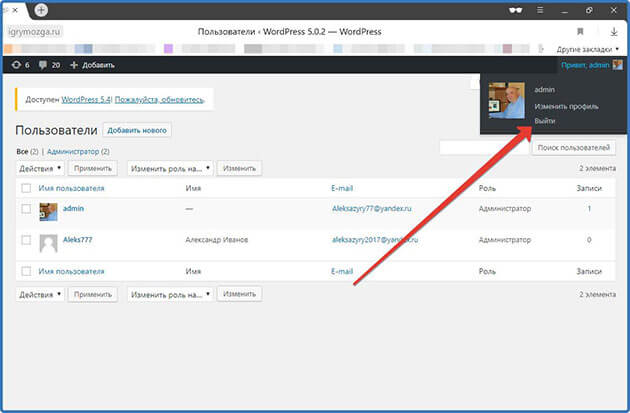The width and height of the screenshot is (630, 413).
Task: Click the Поиск пользователей button
Action: [574, 148]
